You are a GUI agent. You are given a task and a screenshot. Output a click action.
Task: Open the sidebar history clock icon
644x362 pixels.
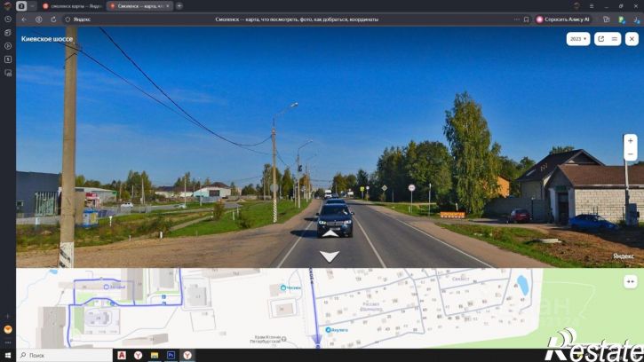pyautogui.click(x=8, y=19)
